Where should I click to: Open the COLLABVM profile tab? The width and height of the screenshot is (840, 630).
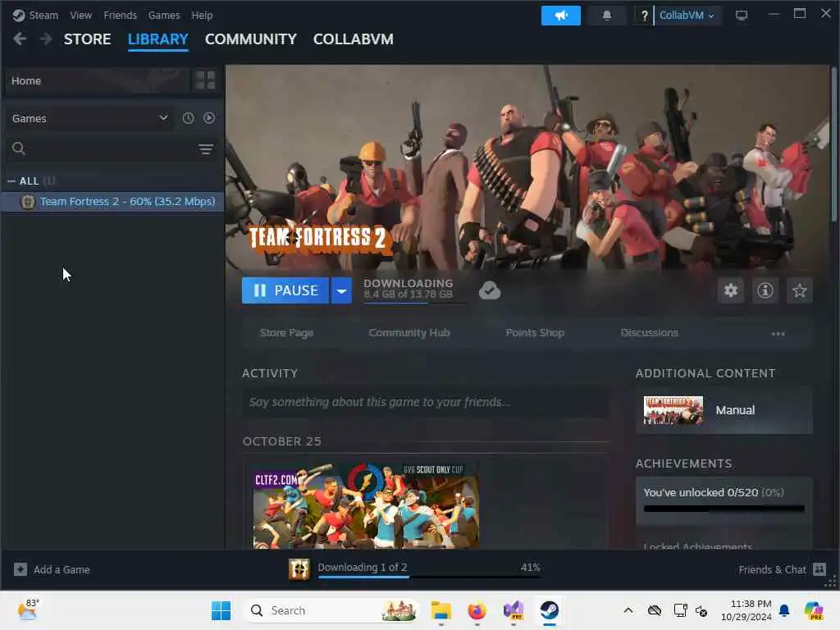click(x=353, y=39)
